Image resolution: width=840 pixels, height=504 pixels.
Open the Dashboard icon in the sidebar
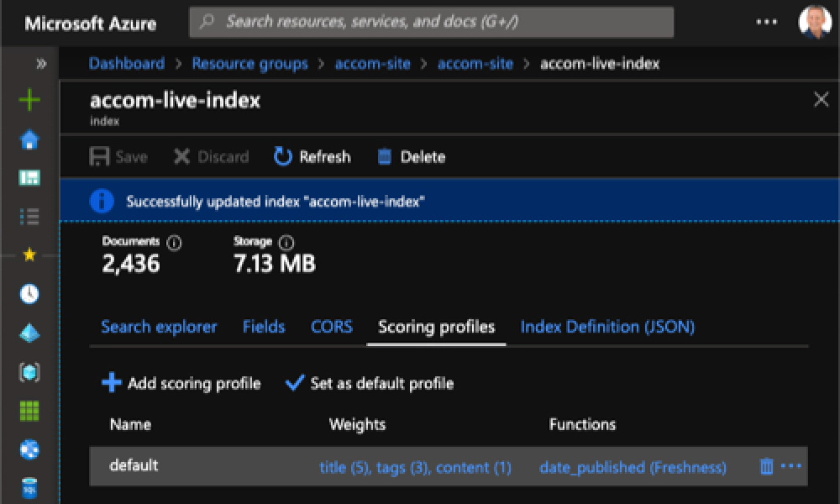pos(29,177)
